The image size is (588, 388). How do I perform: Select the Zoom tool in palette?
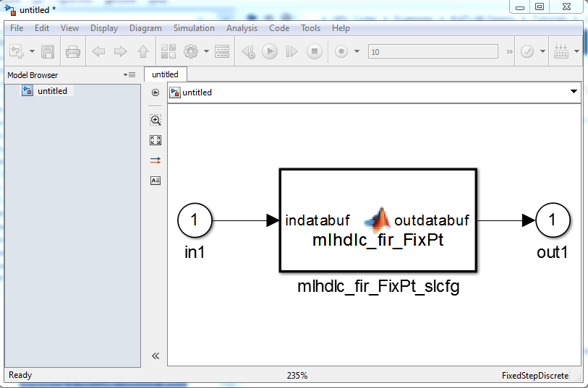click(155, 120)
